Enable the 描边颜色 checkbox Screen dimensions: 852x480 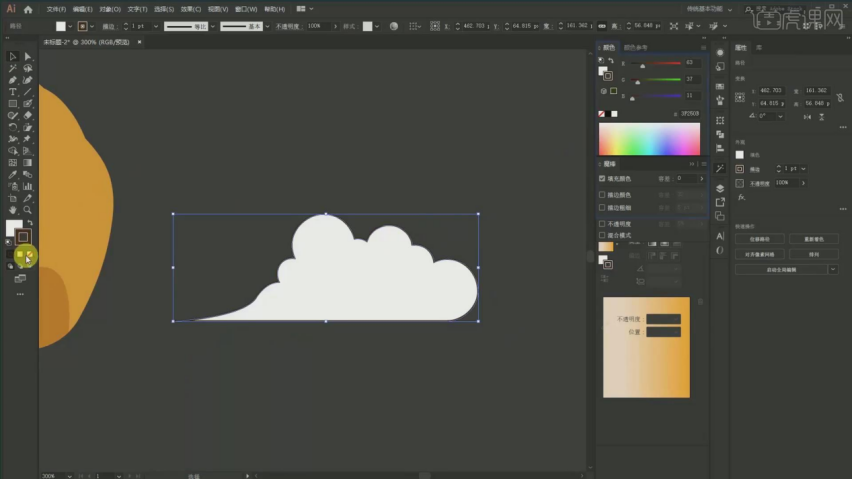(602, 194)
